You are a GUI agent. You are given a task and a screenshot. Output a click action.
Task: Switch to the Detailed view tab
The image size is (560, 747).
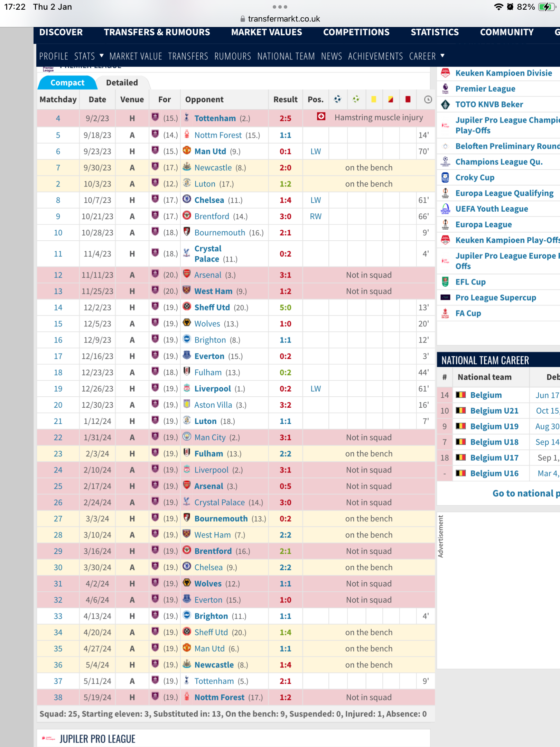pos(122,83)
